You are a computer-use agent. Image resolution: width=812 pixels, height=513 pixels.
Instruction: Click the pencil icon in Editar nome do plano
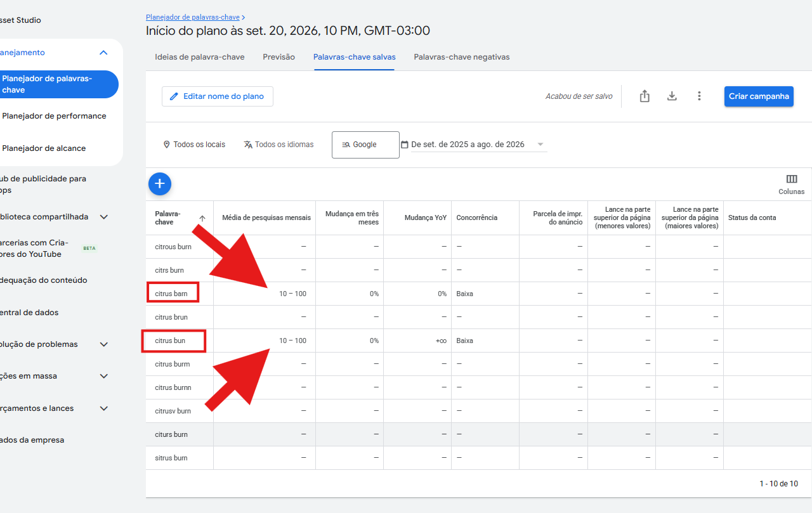point(174,96)
